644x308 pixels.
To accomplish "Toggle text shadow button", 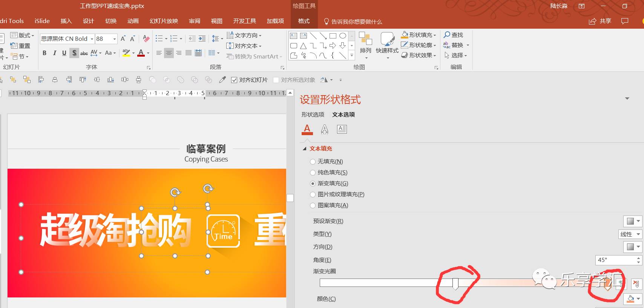I will [x=74, y=53].
